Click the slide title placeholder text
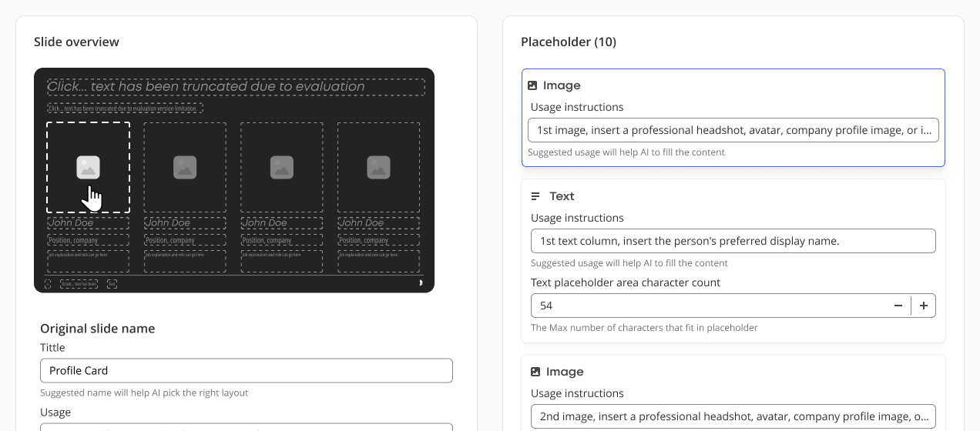Viewport: 980px width, 431px height. (x=236, y=87)
